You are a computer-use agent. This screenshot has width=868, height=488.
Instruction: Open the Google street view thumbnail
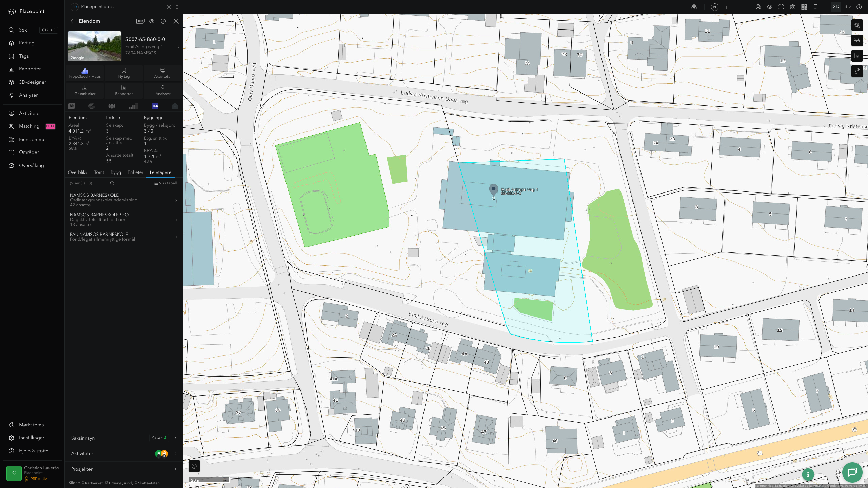click(95, 46)
